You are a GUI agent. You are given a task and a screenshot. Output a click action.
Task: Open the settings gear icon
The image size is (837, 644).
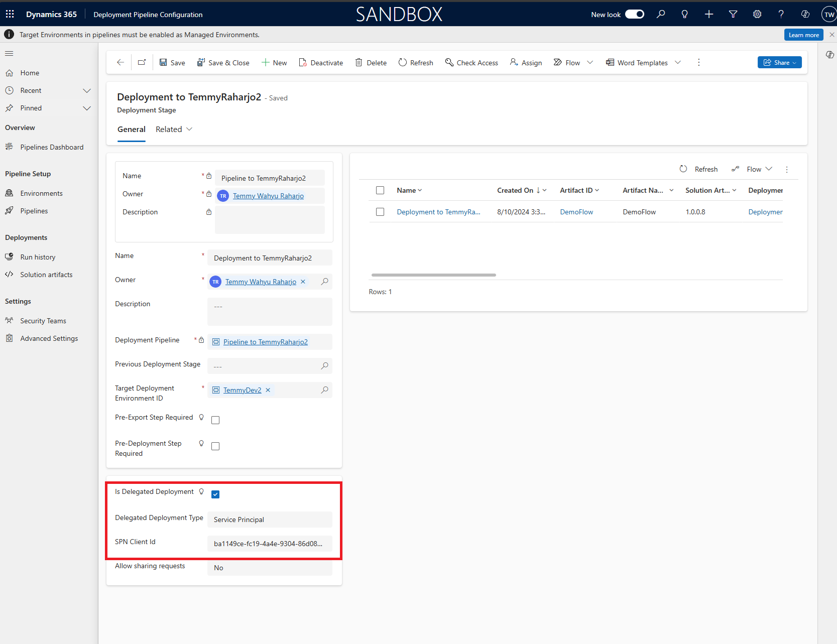757,14
